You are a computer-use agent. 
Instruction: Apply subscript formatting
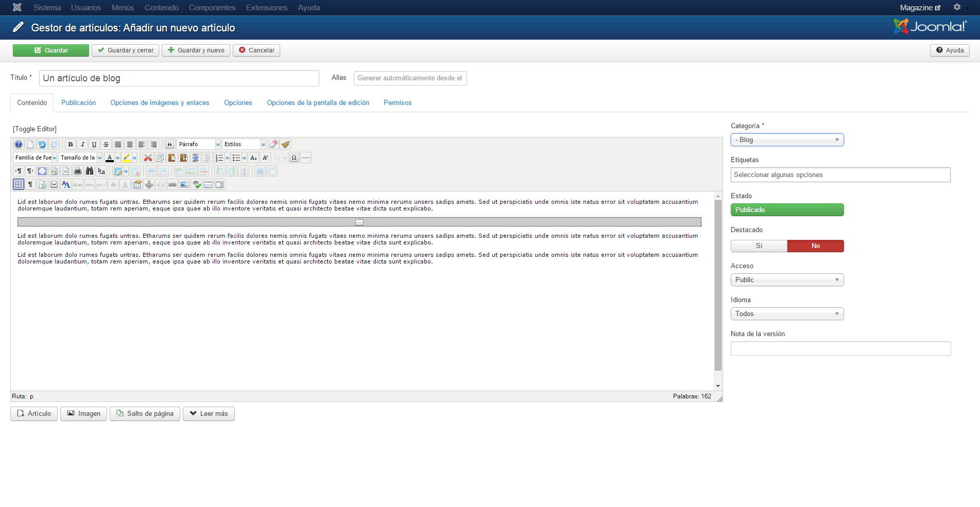pyautogui.click(x=253, y=158)
